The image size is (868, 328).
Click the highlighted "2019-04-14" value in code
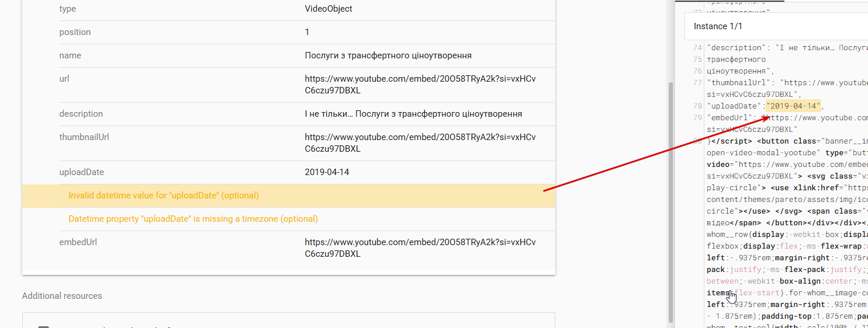pyautogui.click(x=794, y=106)
